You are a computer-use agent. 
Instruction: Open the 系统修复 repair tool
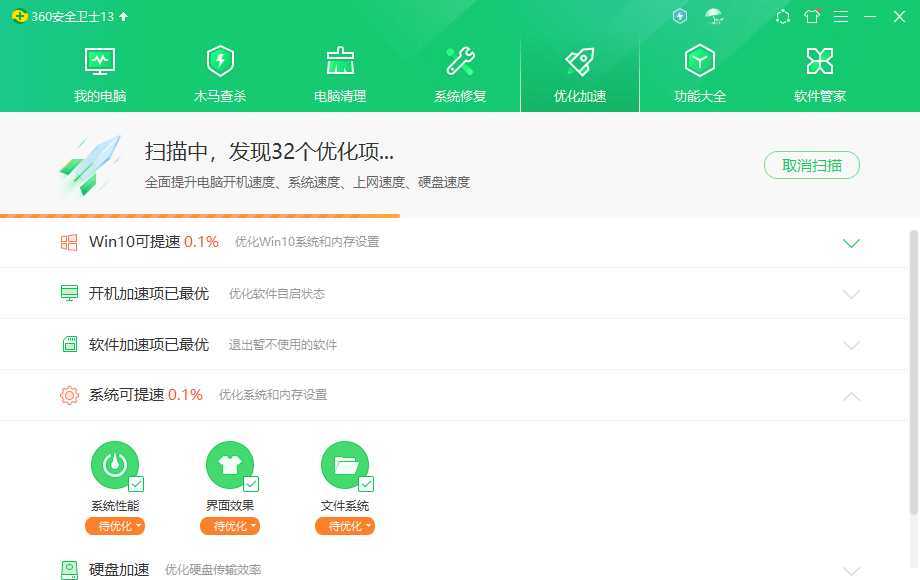click(x=459, y=70)
